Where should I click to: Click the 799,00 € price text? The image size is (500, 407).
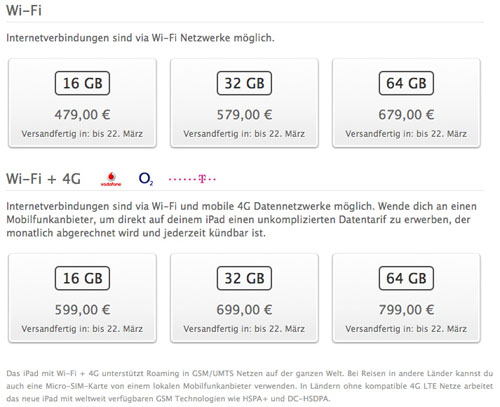pos(406,310)
